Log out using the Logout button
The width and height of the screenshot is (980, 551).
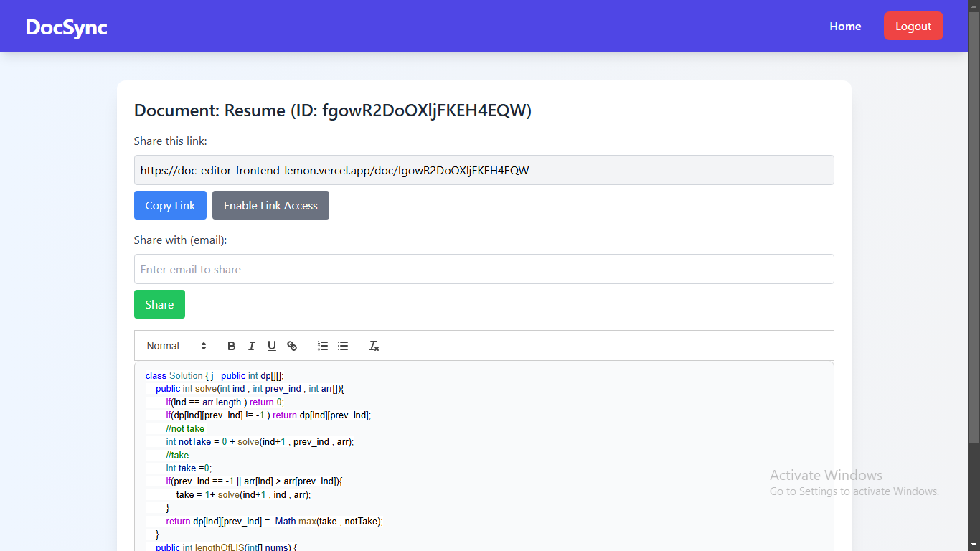913,27
